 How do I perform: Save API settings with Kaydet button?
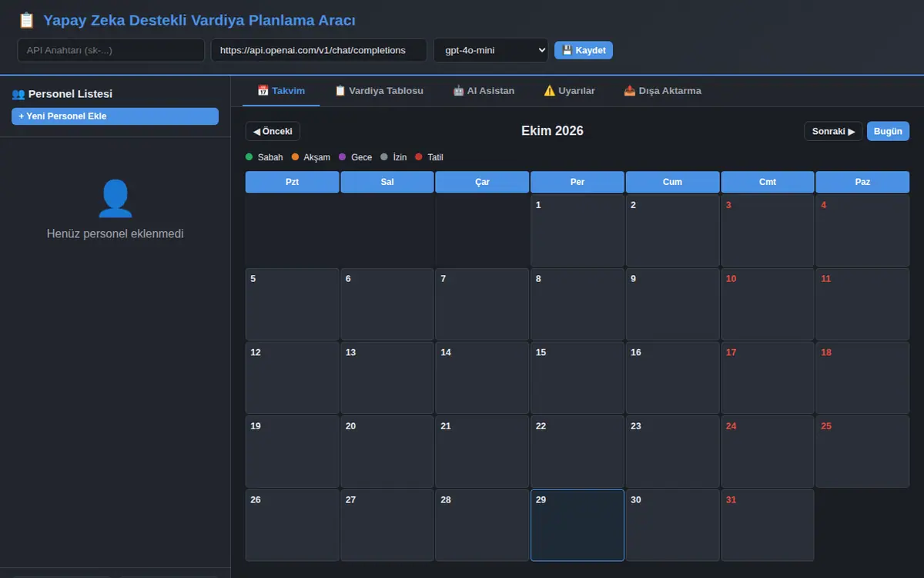point(584,50)
